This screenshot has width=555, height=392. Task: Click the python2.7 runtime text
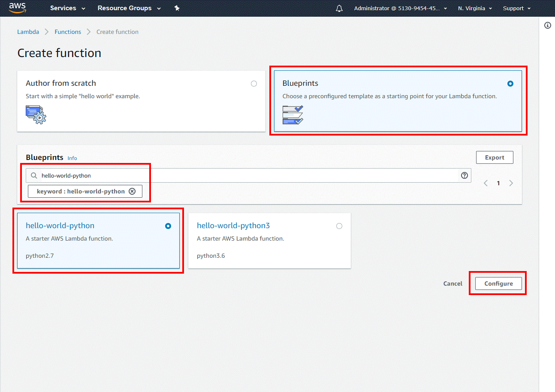[40, 256]
